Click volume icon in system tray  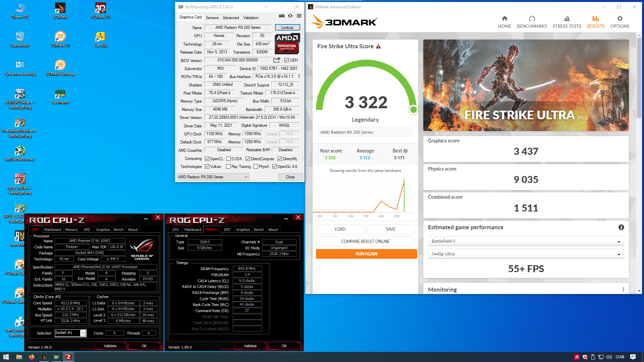609,357
